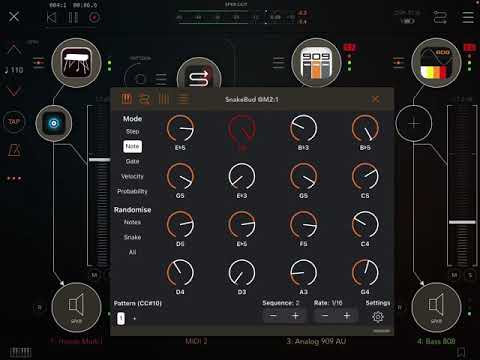Mute channel 1 with its M button
Image resolution: width=480 pixels, height=360 pixels.
pyautogui.click(x=95, y=275)
